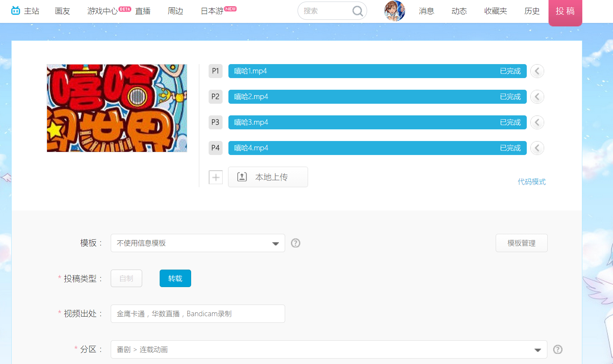The image size is (613, 364).
Task: Open 消息 messages
Action: [x=427, y=11]
